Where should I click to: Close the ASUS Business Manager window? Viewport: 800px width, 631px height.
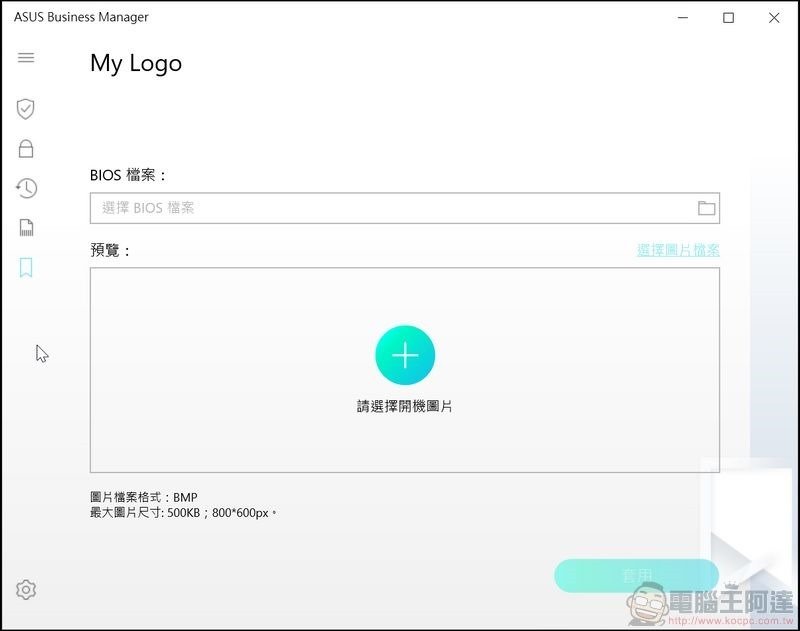tap(775, 17)
